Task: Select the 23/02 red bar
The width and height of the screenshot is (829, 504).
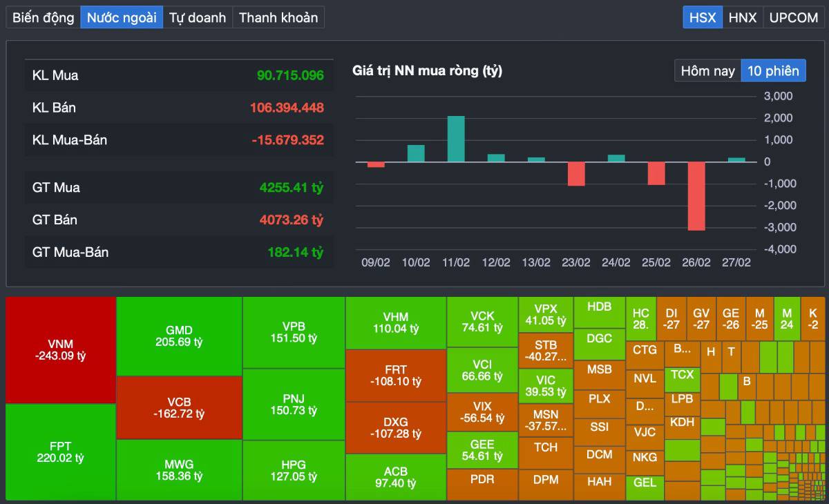Action: pos(576,174)
